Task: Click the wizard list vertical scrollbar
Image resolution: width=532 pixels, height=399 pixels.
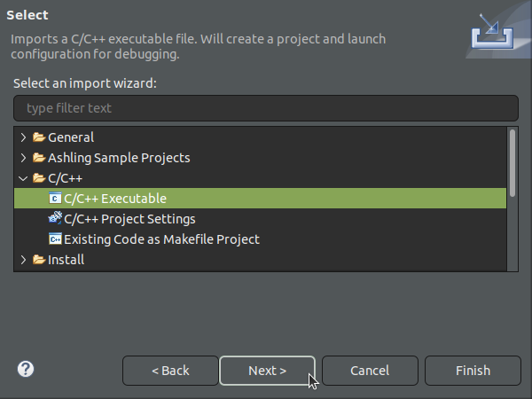Action: pyautogui.click(x=512, y=163)
